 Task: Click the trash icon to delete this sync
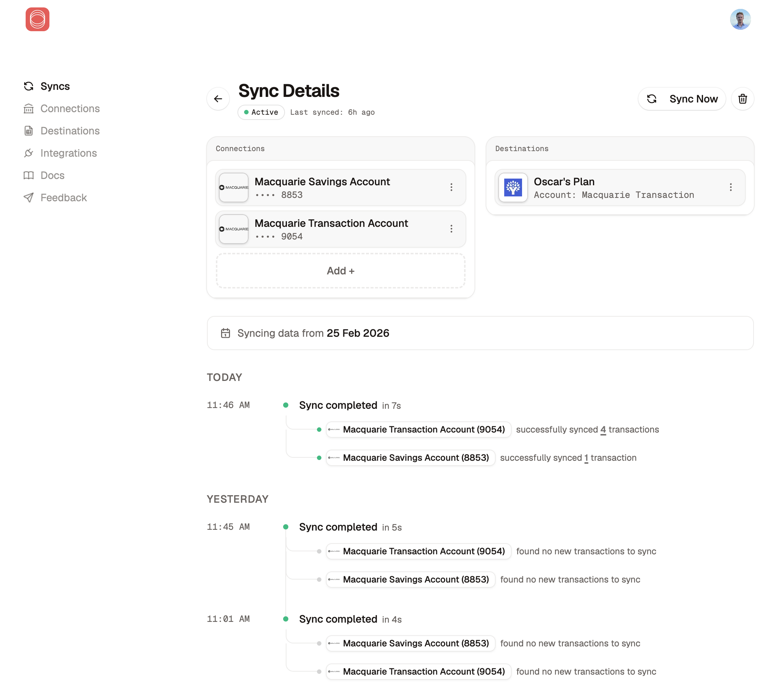tap(742, 98)
